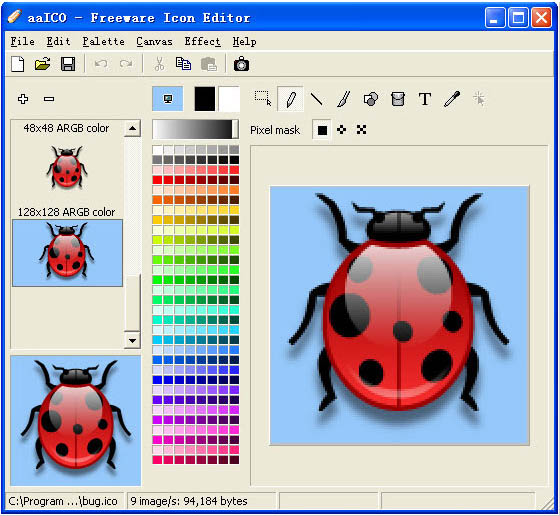Open the Canvas menu

coord(154,42)
